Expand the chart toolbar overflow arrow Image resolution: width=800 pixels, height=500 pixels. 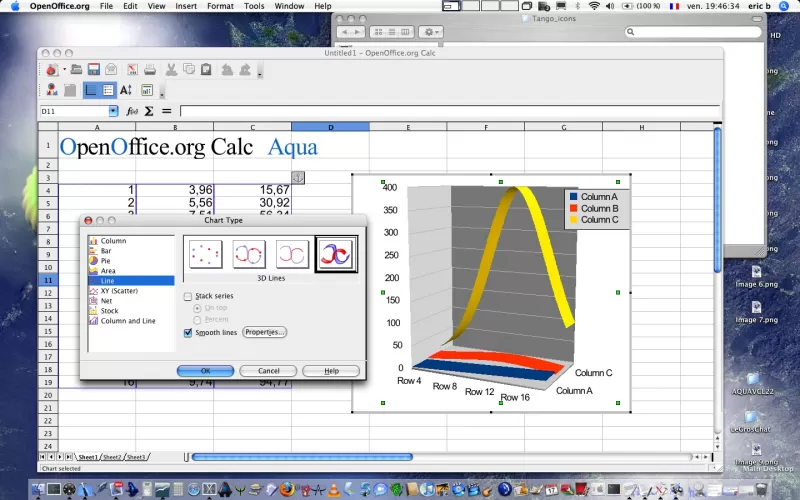click(x=162, y=91)
